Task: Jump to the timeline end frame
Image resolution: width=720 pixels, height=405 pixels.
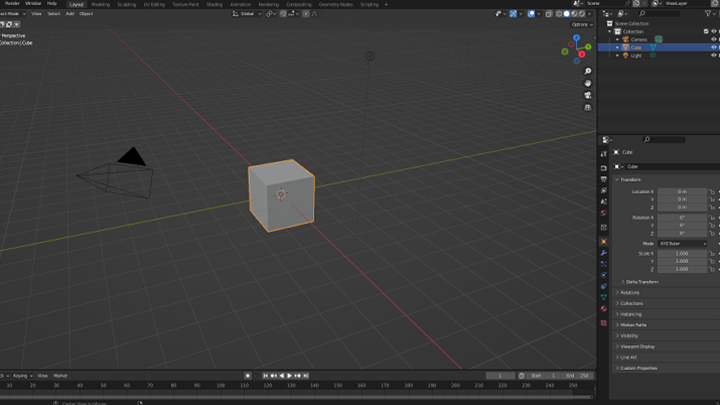Action: click(x=306, y=376)
